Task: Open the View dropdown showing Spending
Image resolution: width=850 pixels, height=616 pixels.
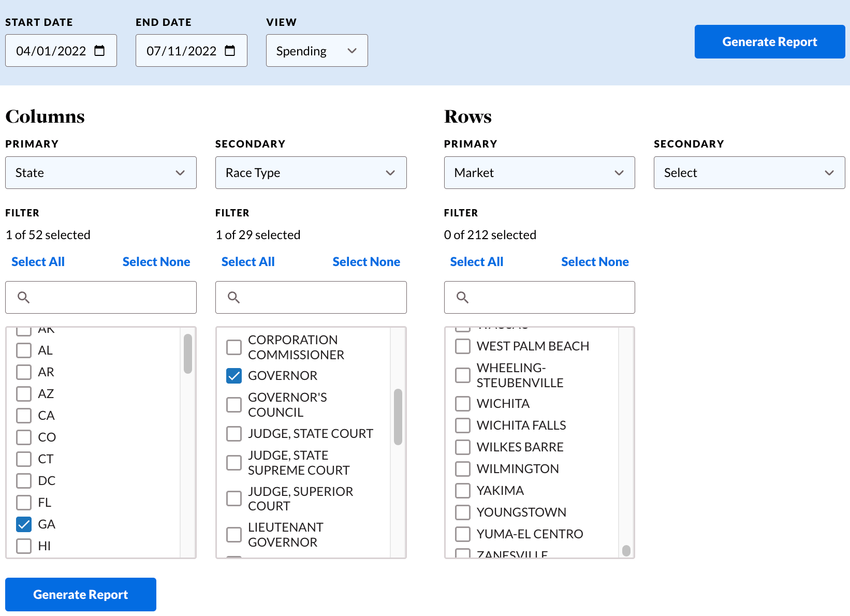Action: pyautogui.click(x=317, y=51)
